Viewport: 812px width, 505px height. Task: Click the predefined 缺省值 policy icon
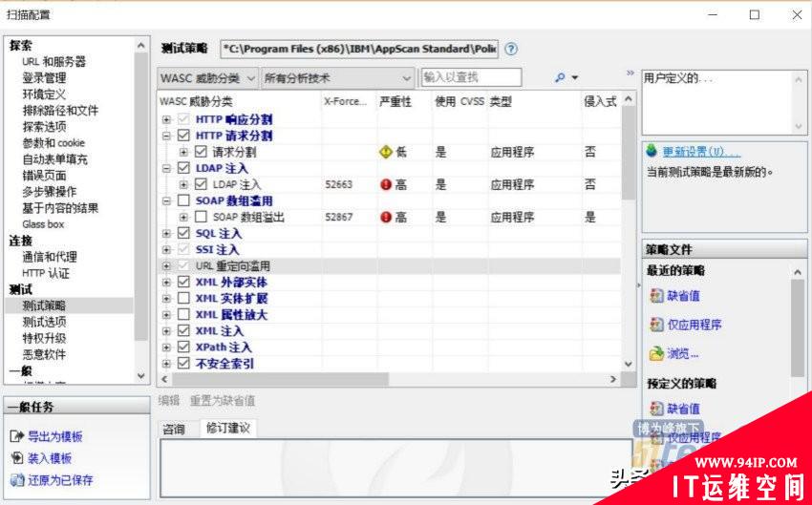[656, 409]
